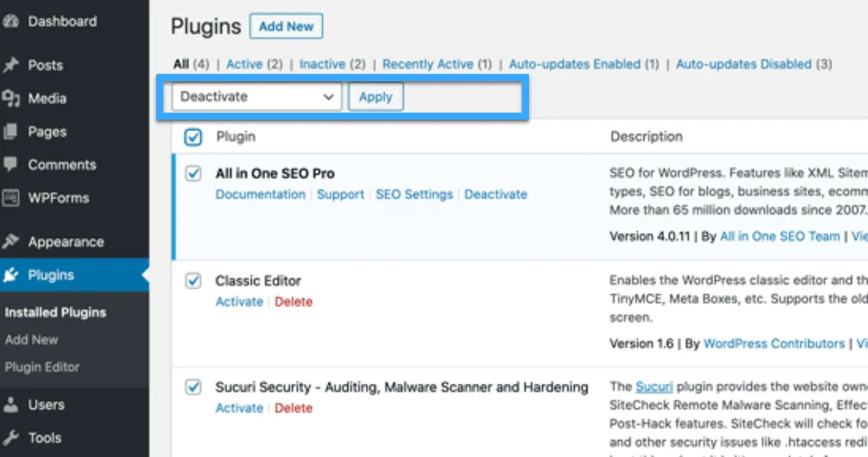Delete the Sucuri Security plugin
This screenshot has height=457, width=868.
pyautogui.click(x=293, y=408)
